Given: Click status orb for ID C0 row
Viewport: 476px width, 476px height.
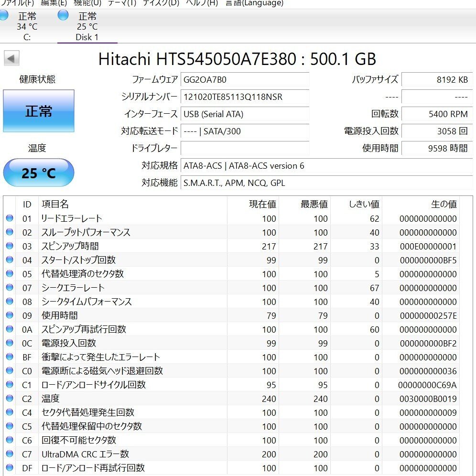Looking at the screenshot, I should coord(10,370).
